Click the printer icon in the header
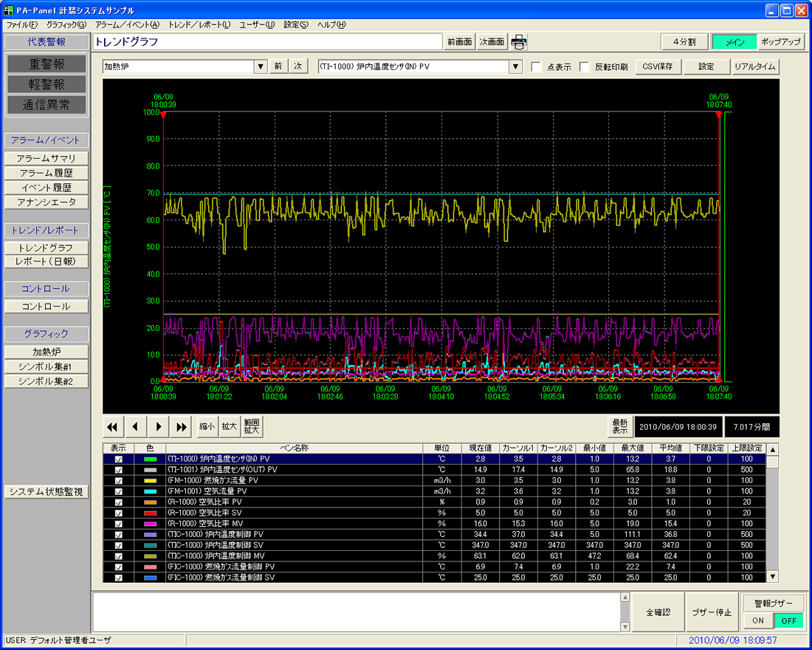This screenshot has width=812, height=650. click(519, 42)
